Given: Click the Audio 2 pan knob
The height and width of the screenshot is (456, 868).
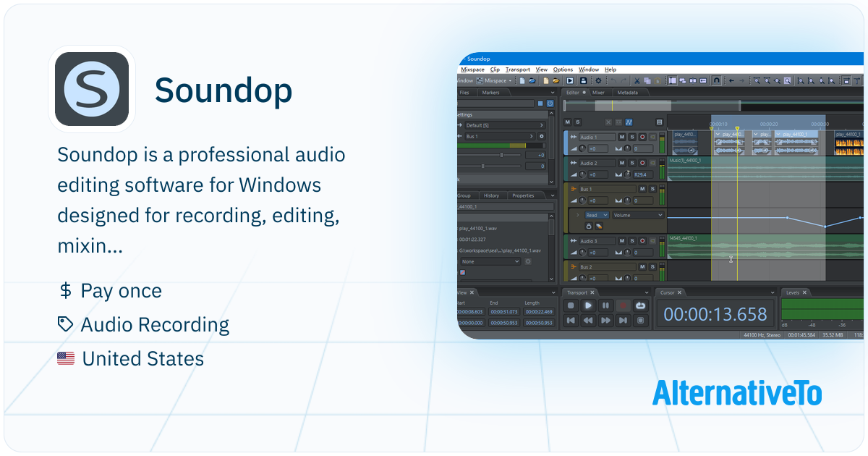Looking at the screenshot, I should tap(627, 174).
